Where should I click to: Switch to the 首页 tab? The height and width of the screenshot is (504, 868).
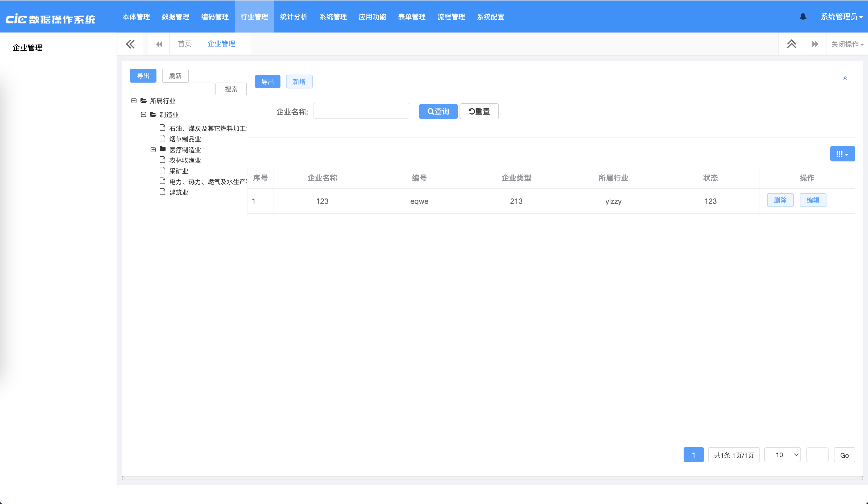(184, 44)
